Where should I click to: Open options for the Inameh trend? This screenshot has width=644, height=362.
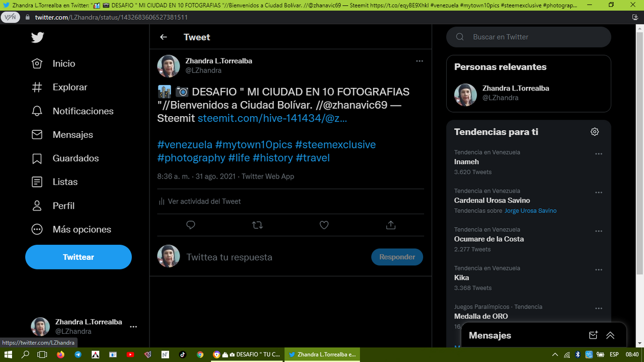599,154
